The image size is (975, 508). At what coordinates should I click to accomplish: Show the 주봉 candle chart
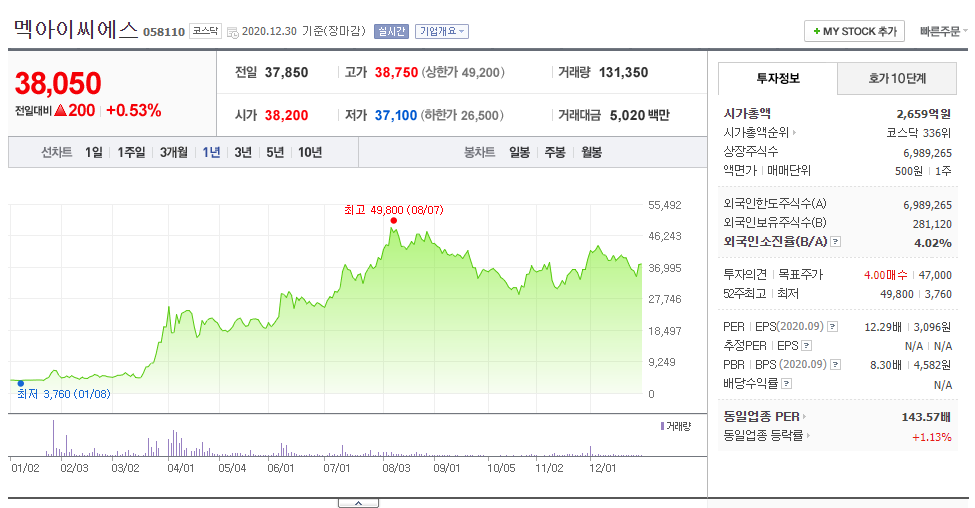point(555,152)
